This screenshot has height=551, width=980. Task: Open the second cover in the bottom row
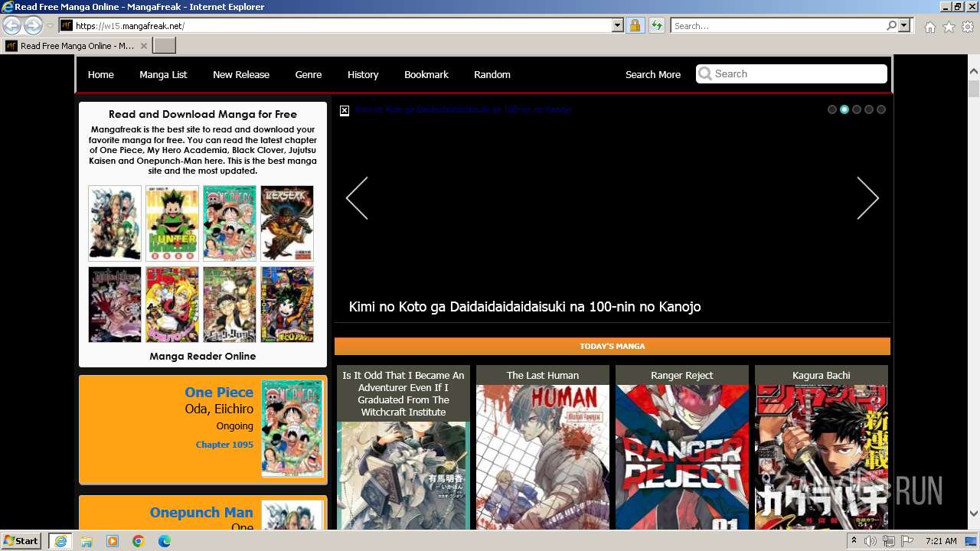[x=172, y=305]
